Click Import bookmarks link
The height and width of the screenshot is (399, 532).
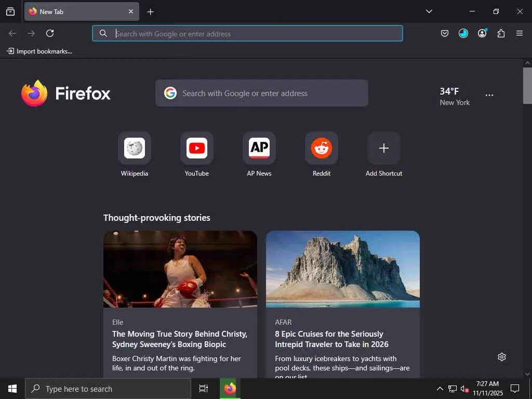point(39,51)
